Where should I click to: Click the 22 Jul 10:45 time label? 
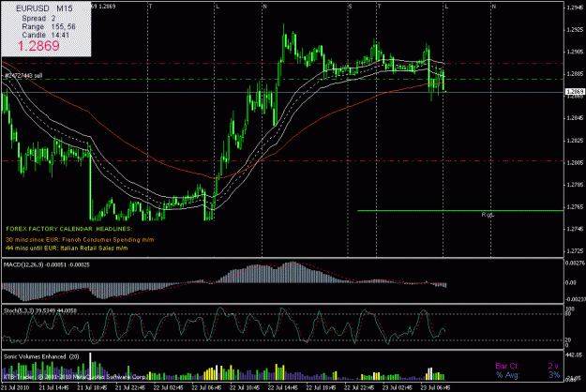click(245, 387)
